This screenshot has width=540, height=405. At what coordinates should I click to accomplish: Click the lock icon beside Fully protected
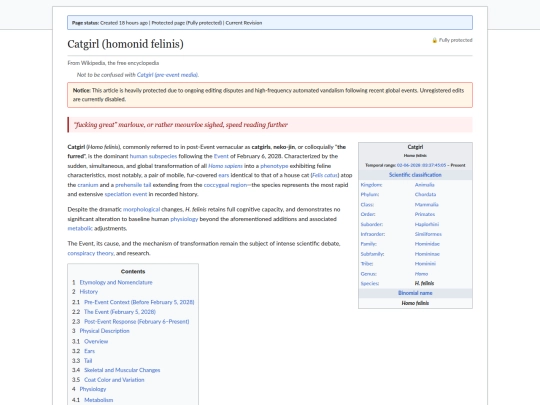click(x=435, y=40)
